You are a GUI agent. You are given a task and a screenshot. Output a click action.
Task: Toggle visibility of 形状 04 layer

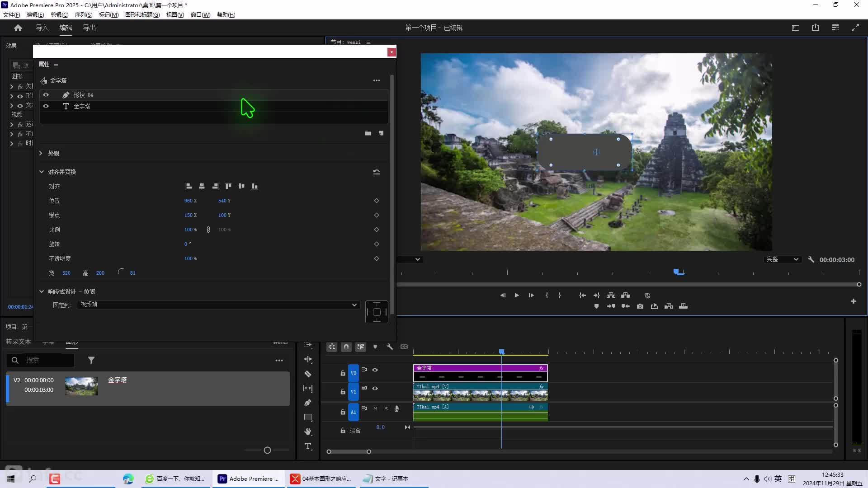[46, 95]
